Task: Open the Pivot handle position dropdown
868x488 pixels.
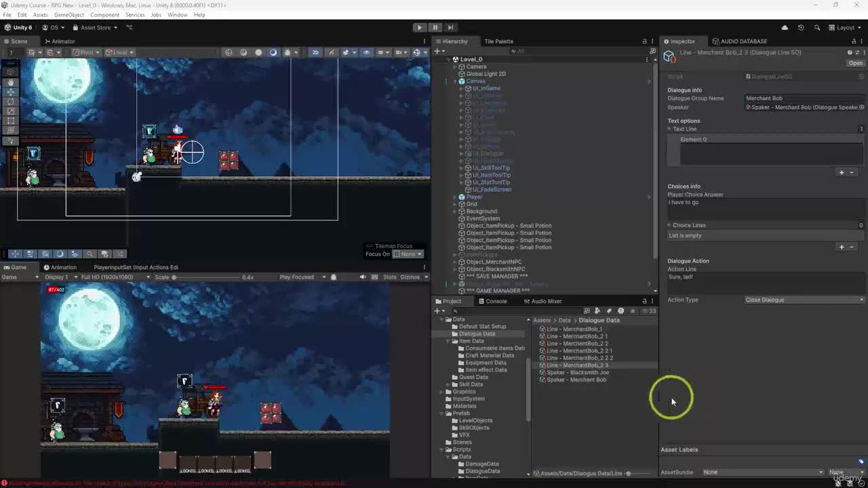Action: [86, 52]
